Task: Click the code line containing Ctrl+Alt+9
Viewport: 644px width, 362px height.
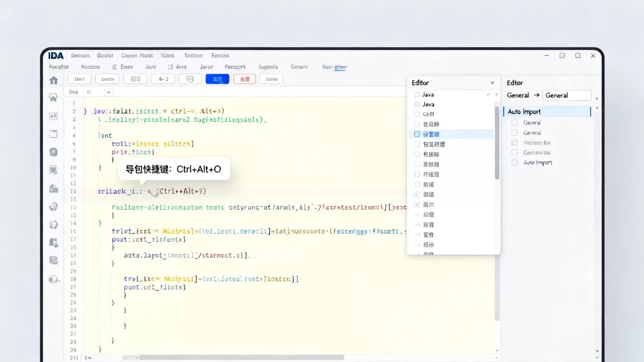Action: (152, 191)
